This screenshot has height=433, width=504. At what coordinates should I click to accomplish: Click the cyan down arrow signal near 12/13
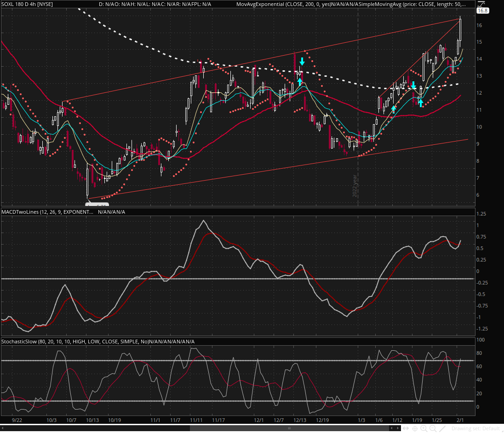(x=302, y=61)
